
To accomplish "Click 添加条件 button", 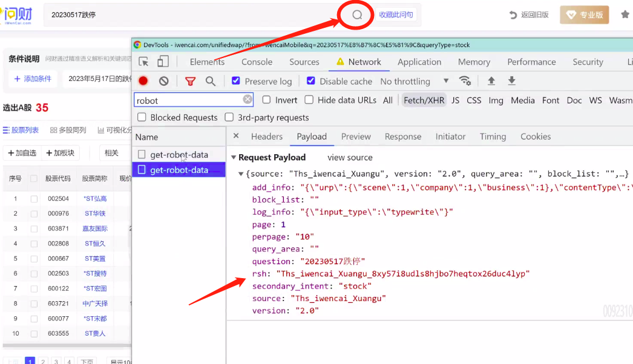I will pos(33,79).
